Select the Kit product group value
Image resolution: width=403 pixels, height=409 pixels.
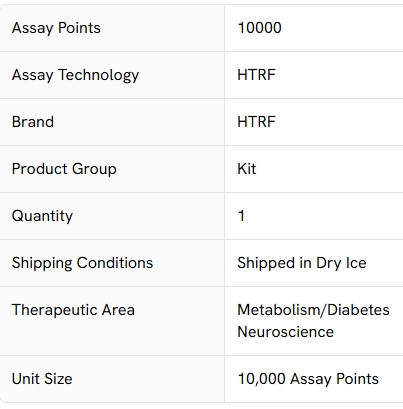point(247,169)
